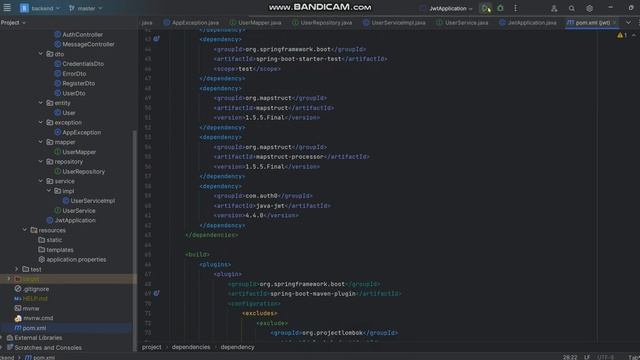Image resolution: width=640 pixels, height=360 pixels.
Task: Switch to UserService.java tab
Action: pyautogui.click(x=462, y=23)
